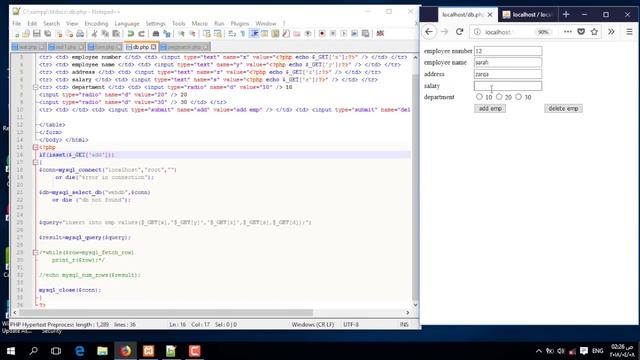
Task: Click site information icon in Firefox address bar
Action: click(x=477, y=32)
